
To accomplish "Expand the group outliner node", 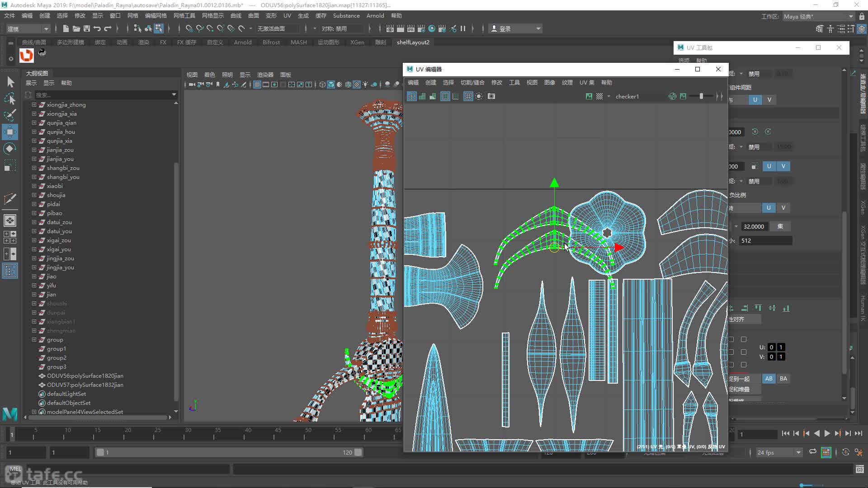I will [x=34, y=339].
